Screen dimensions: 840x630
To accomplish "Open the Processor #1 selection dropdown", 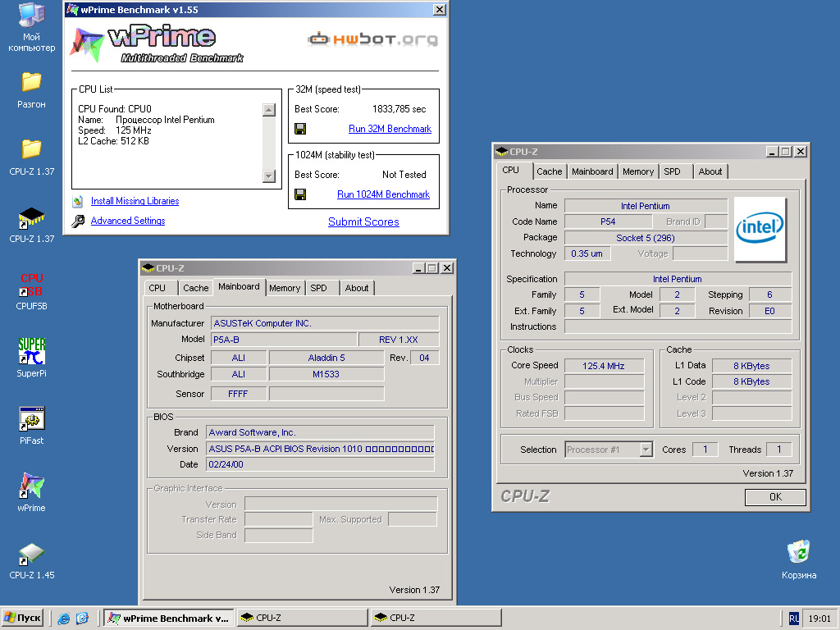I will click(x=646, y=450).
